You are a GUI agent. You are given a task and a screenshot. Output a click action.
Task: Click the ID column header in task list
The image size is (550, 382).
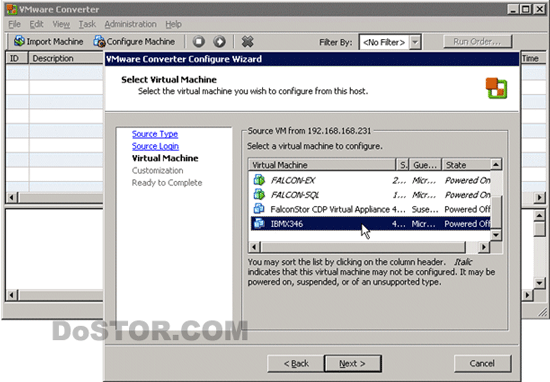(17, 58)
